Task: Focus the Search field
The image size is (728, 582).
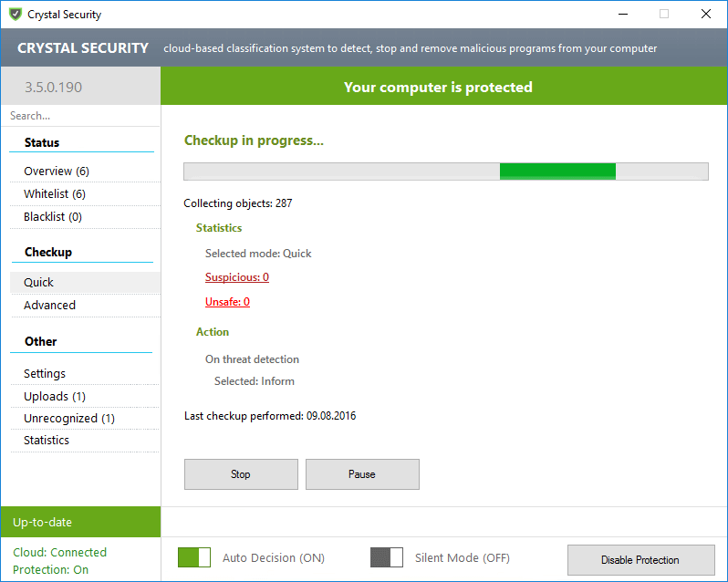Action: coord(81,116)
